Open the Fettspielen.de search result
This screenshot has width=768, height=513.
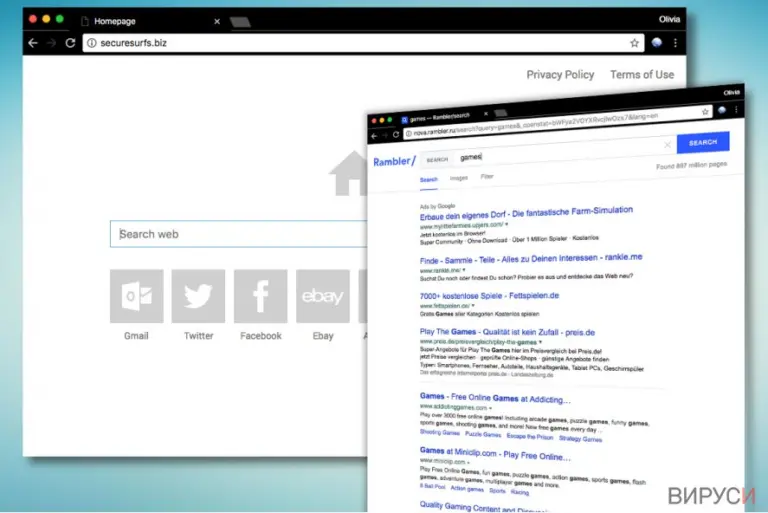(489, 296)
